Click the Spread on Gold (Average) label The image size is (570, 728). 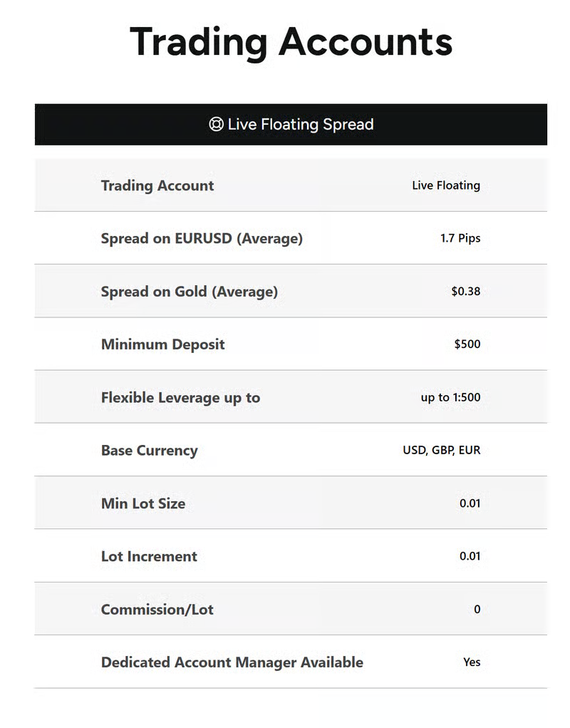pos(190,291)
